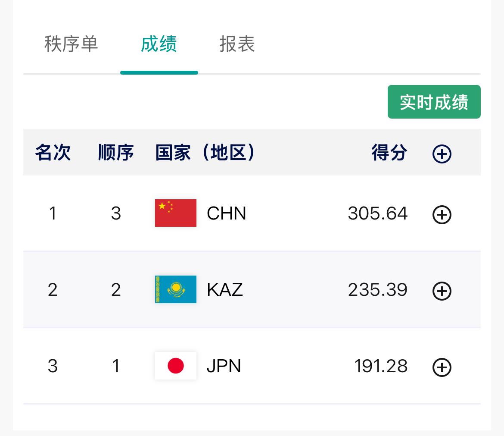Click the China flag icon

tap(176, 213)
